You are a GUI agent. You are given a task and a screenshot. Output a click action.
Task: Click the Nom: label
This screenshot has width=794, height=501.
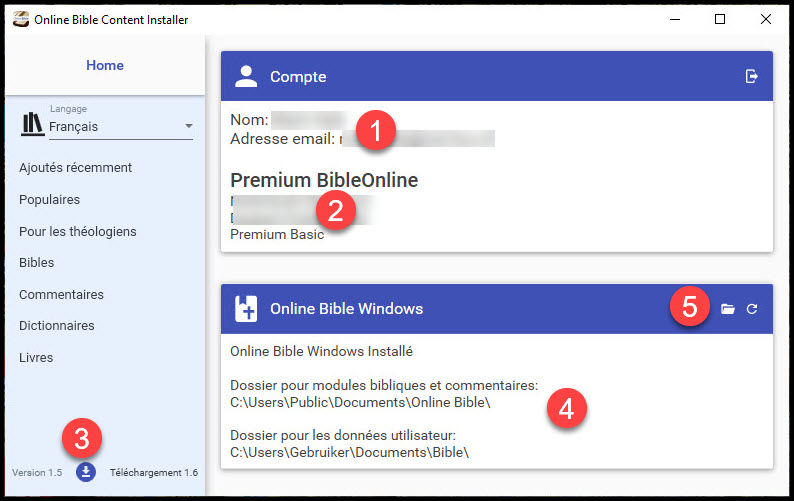[249, 120]
